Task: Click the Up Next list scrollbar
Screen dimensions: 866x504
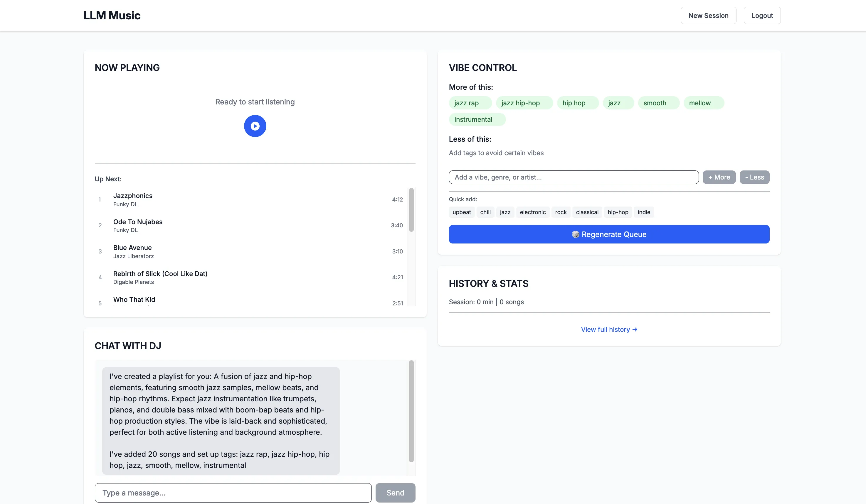Action: (411, 210)
